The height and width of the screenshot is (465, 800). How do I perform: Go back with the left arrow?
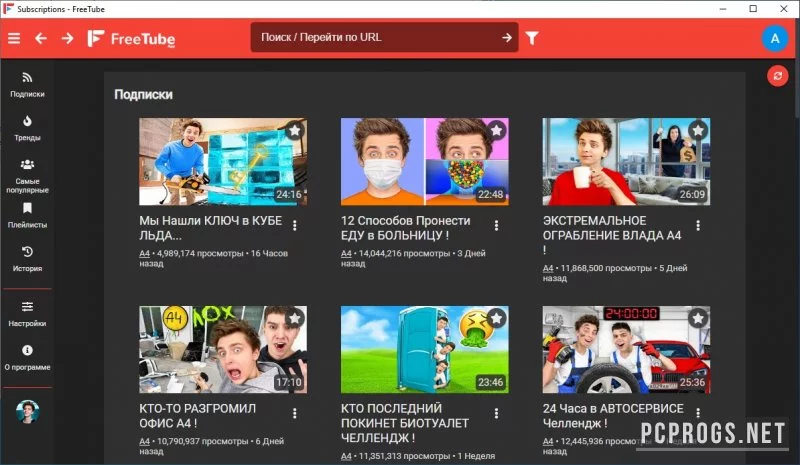click(x=41, y=38)
